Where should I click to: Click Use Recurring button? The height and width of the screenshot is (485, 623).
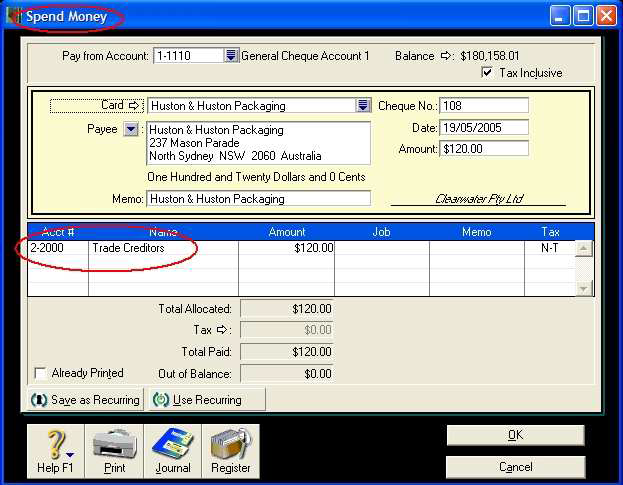pyautogui.click(x=207, y=400)
